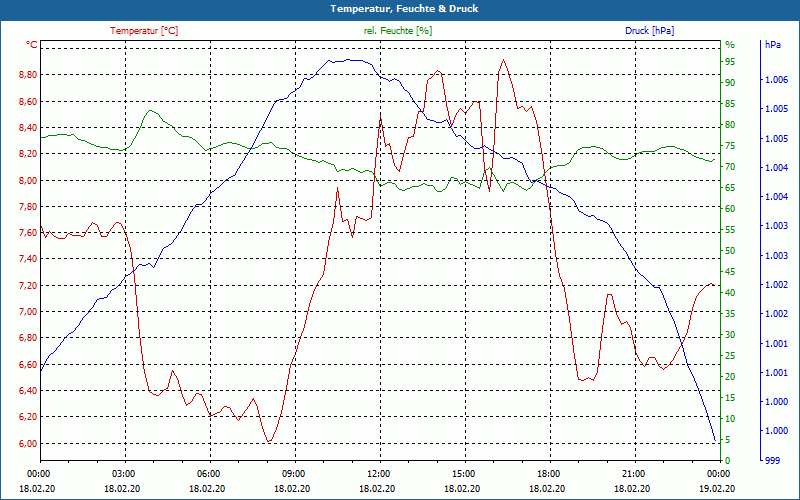Click pressure axis value 999

772,461
